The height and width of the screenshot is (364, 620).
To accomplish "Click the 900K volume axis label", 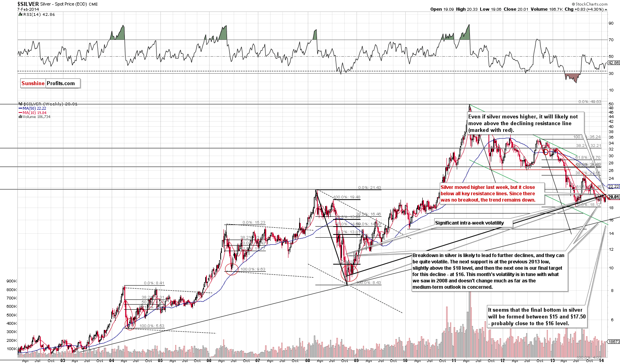I will [x=11, y=281].
